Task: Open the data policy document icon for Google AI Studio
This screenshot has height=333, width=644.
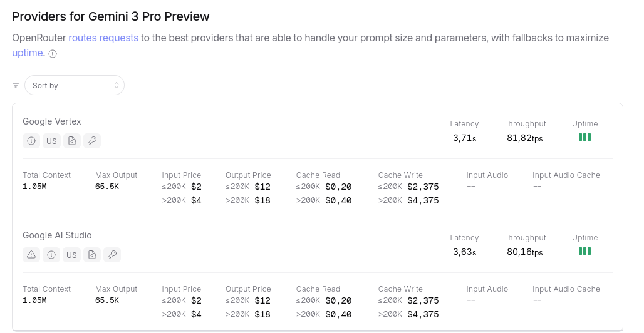Action: [x=92, y=255]
